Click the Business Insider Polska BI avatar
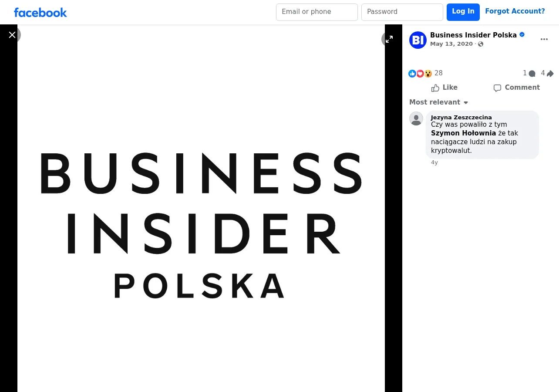Viewport: 559px width, 392px height. click(418, 40)
